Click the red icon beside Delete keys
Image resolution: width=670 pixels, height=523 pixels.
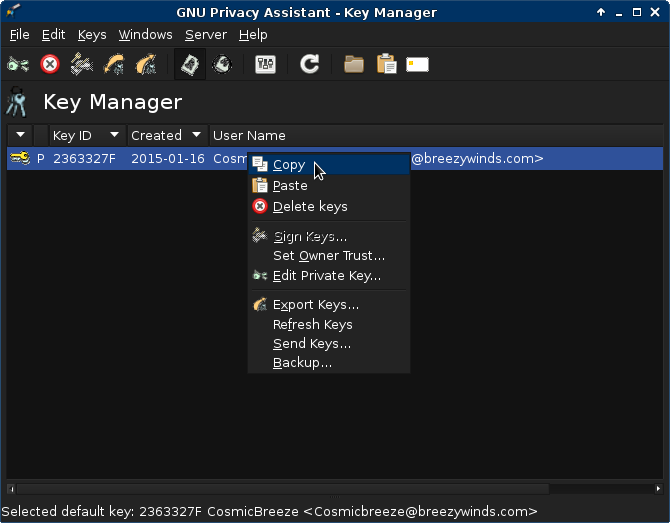260,206
